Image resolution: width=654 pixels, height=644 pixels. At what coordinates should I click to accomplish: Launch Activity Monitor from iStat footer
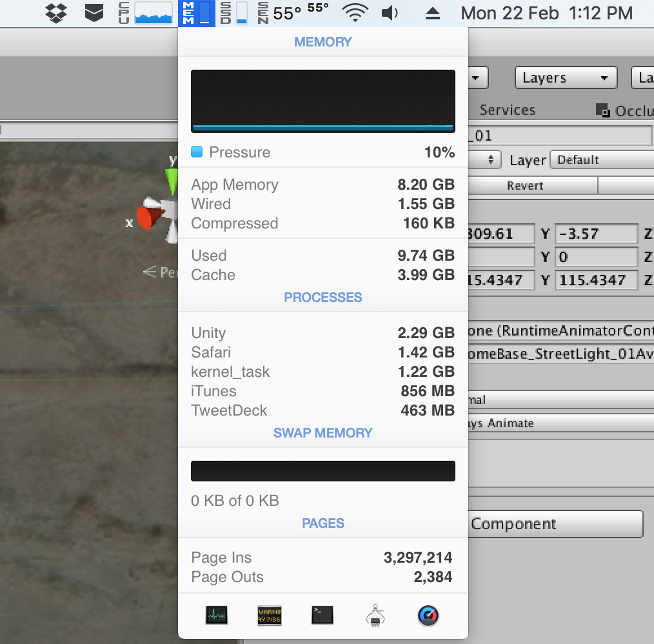tap(217, 615)
